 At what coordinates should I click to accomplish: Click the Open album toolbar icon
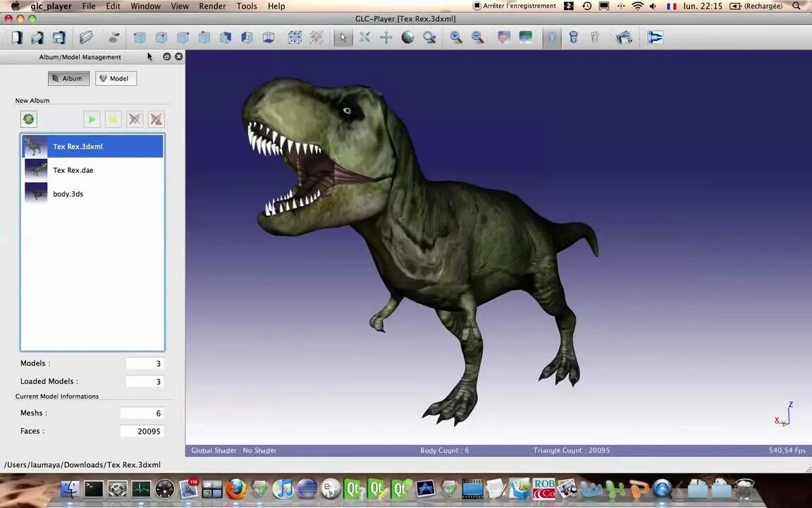coord(37,37)
